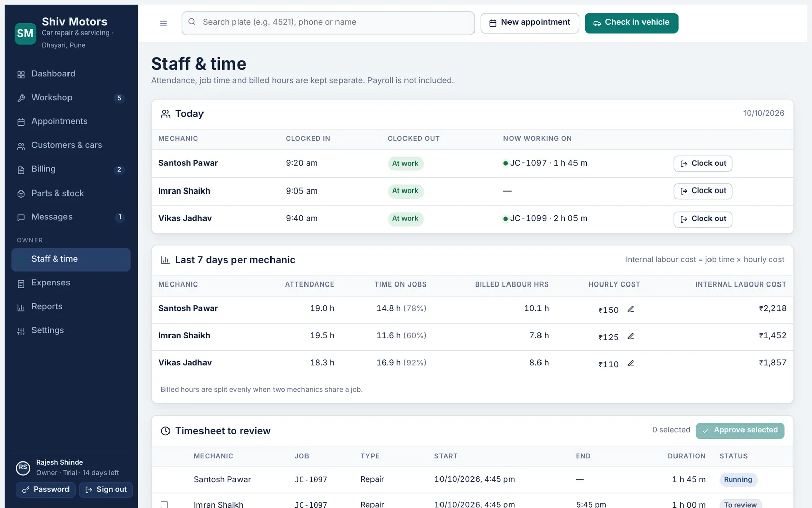Click the Expenses receipt icon
Viewport: 812px width, 508px height.
21,283
